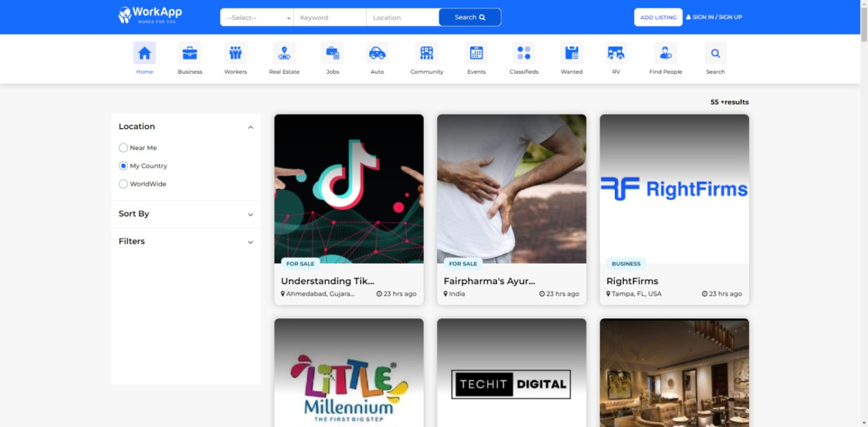868x427 pixels.
Task: Click the blue Search button
Action: coord(470,17)
